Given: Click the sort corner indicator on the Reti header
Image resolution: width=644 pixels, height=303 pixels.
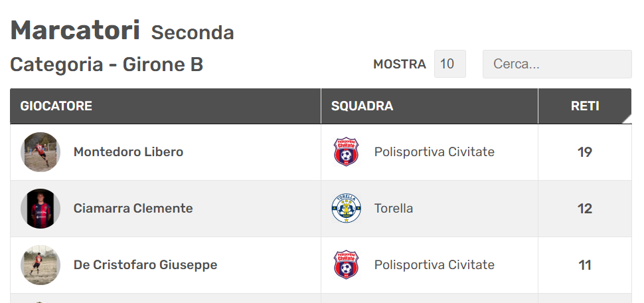Looking at the screenshot, I should 627,119.
